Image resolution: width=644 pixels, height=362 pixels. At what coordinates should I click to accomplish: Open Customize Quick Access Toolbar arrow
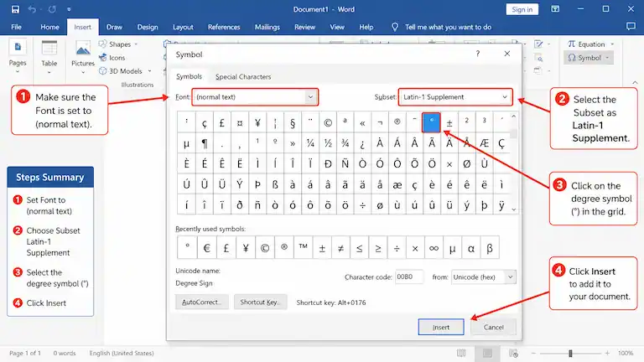click(69, 9)
